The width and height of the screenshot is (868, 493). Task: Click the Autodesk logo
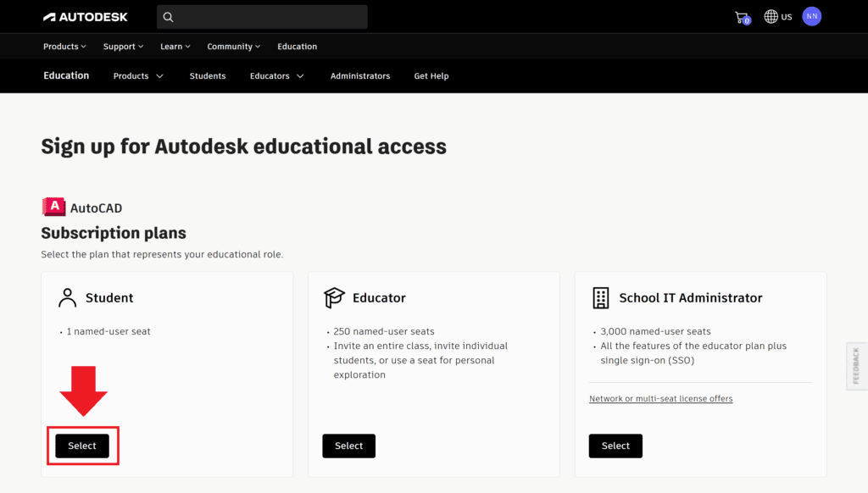click(x=85, y=17)
